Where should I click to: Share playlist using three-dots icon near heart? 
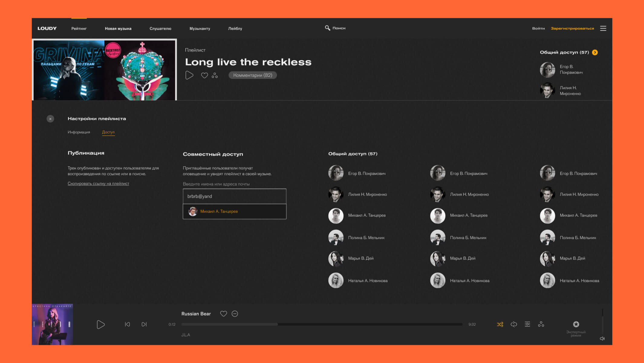point(215,75)
